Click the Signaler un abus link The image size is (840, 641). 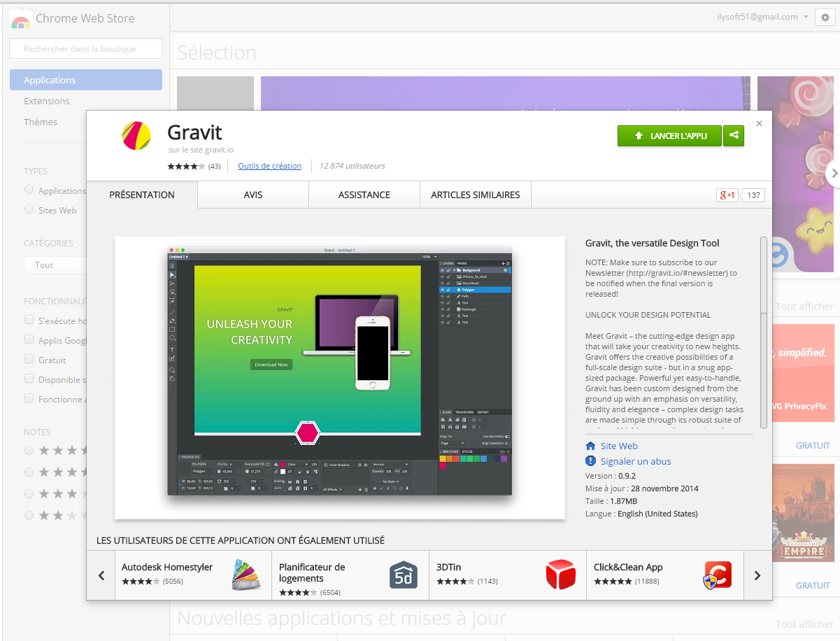coord(636,461)
